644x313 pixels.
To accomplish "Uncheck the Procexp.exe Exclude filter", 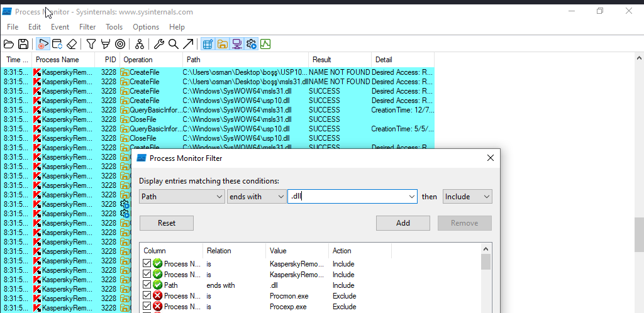I will click(x=147, y=307).
